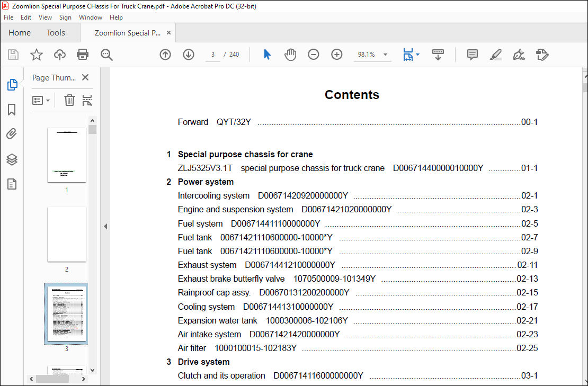Go to previous page arrow
Image resolution: width=588 pixels, height=386 pixels.
point(165,55)
